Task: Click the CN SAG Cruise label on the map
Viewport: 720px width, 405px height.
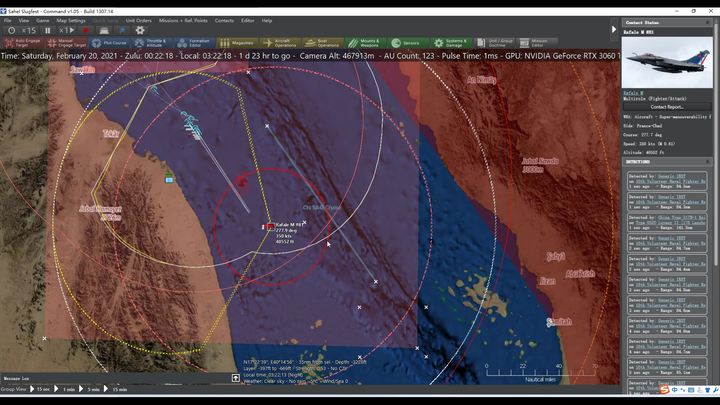Action: (321, 208)
